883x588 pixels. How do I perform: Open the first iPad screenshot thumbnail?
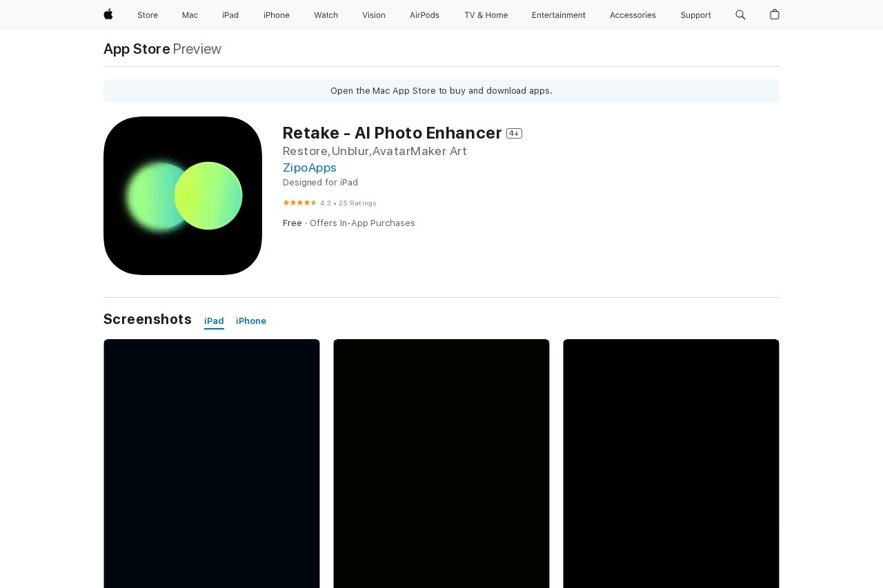click(212, 463)
